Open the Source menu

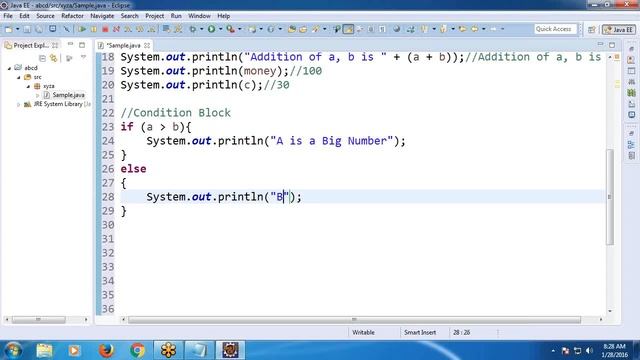point(45,16)
